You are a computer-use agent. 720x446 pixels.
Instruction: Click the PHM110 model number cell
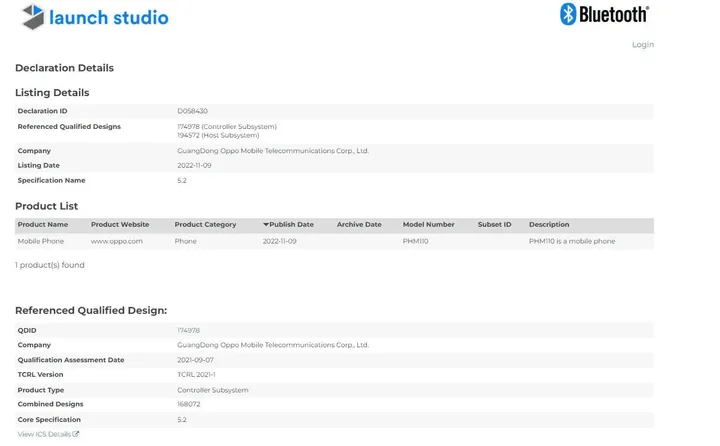[x=415, y=241]
